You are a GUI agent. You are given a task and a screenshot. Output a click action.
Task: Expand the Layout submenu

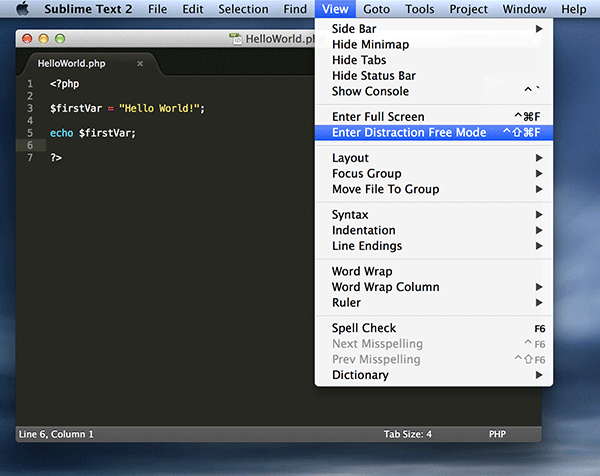[350, 158]
